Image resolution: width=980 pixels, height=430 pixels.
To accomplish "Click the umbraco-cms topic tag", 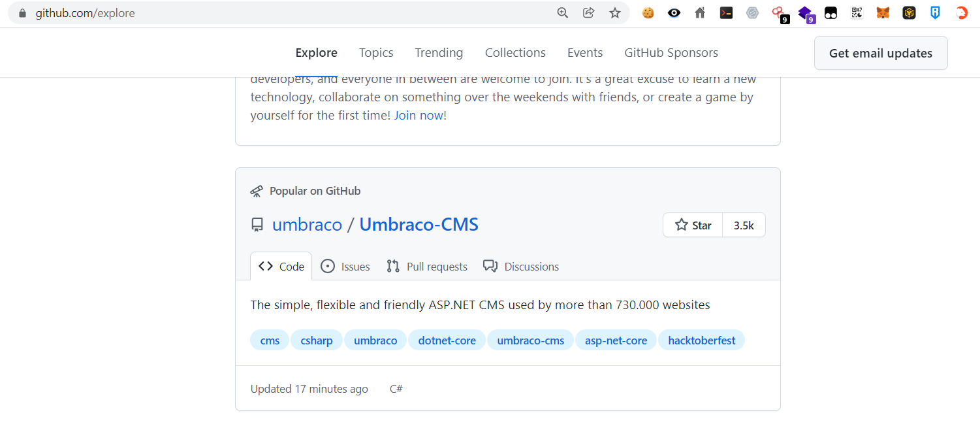I will (531, 340).
